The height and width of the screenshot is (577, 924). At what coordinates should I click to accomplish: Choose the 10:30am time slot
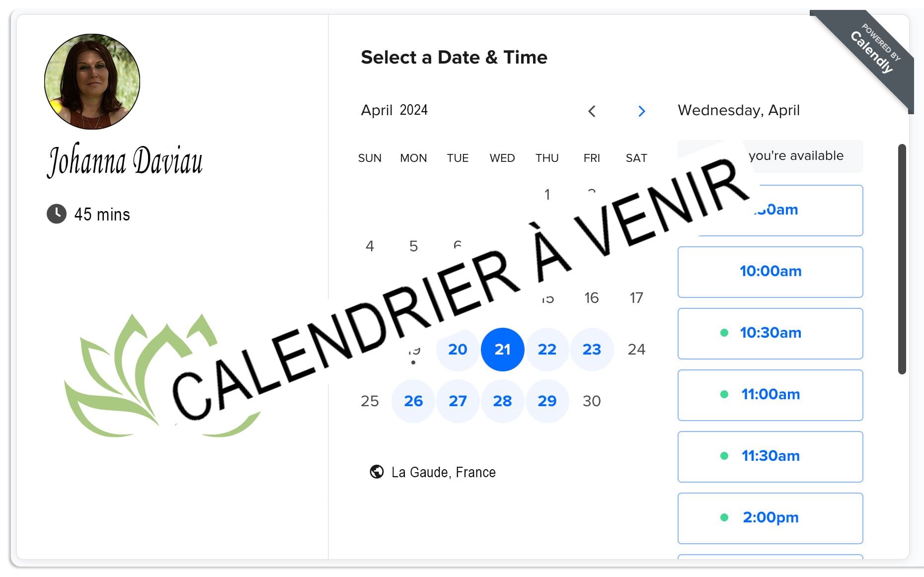click(770, 333)
